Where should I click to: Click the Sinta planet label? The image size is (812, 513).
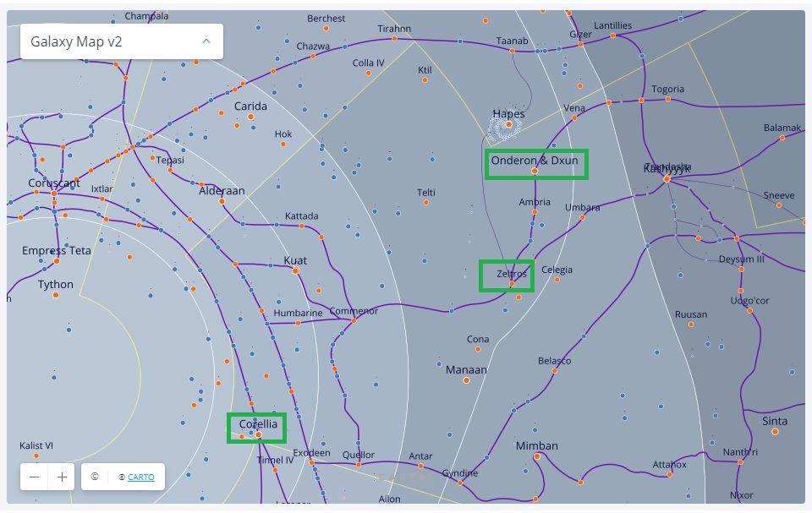point(775,421)
